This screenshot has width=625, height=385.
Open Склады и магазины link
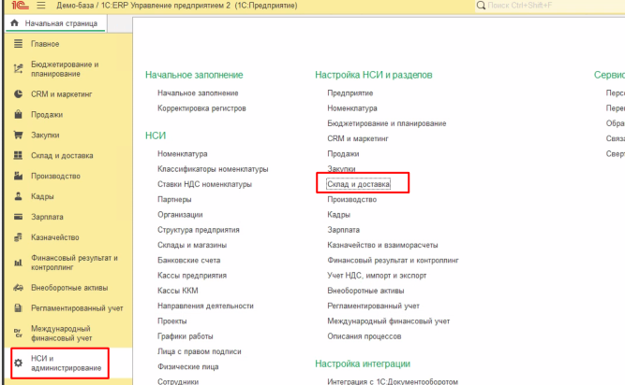192,245
